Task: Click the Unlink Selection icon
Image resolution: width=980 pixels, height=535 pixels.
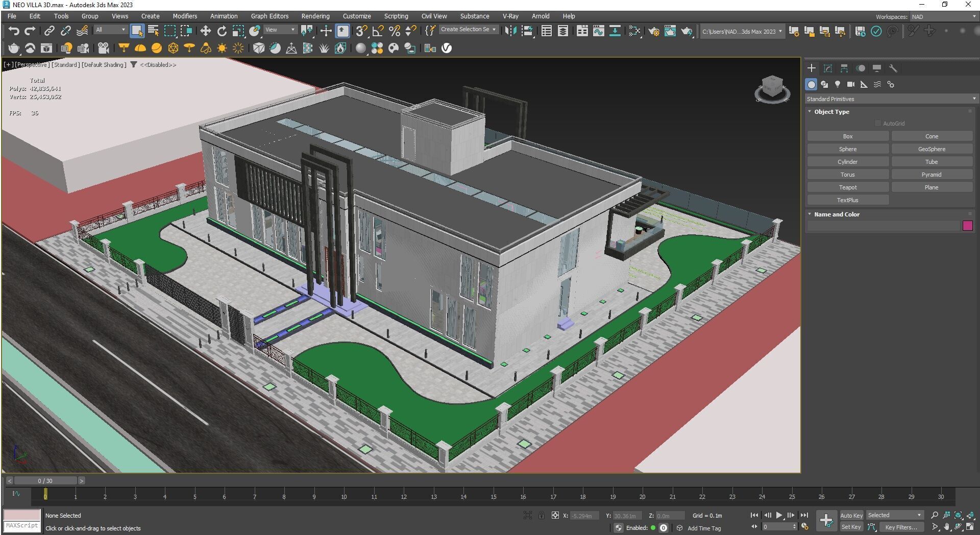Action: click(x=65, y=31)
